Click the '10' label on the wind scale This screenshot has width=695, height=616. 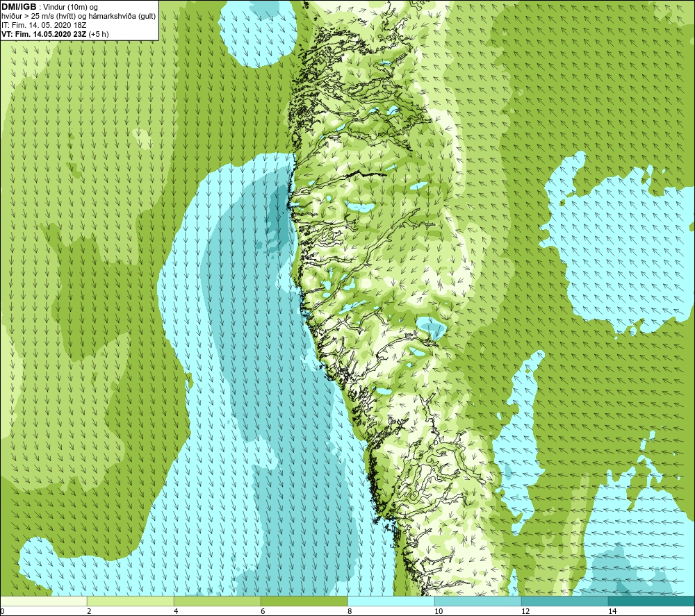(x=439, y=611)
